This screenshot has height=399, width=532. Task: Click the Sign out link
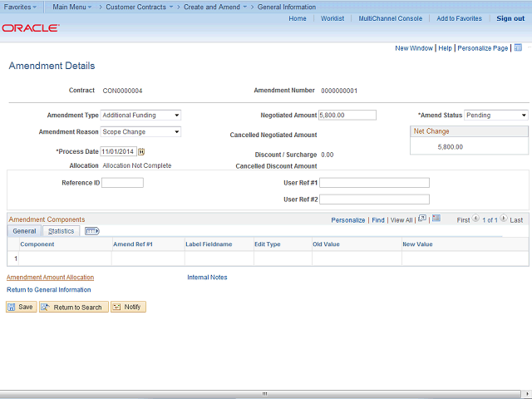point(510,18)
